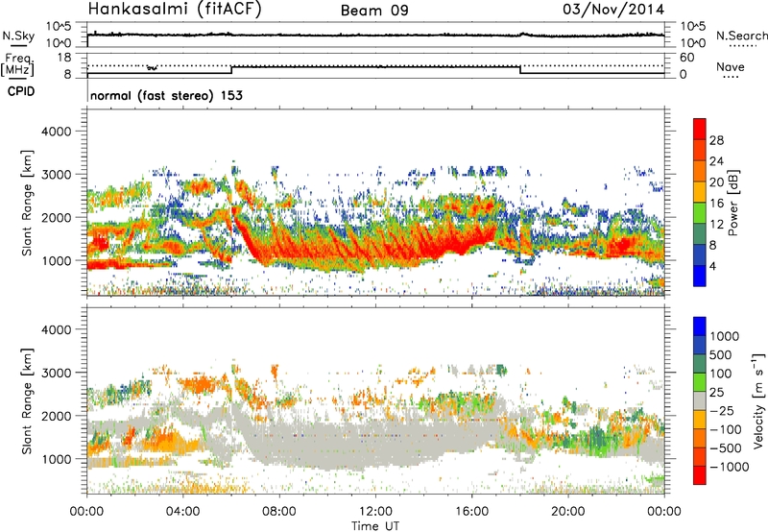Click the 08:00 time tick label
This screenshot has width=768, height=532.
pos(279,512)
